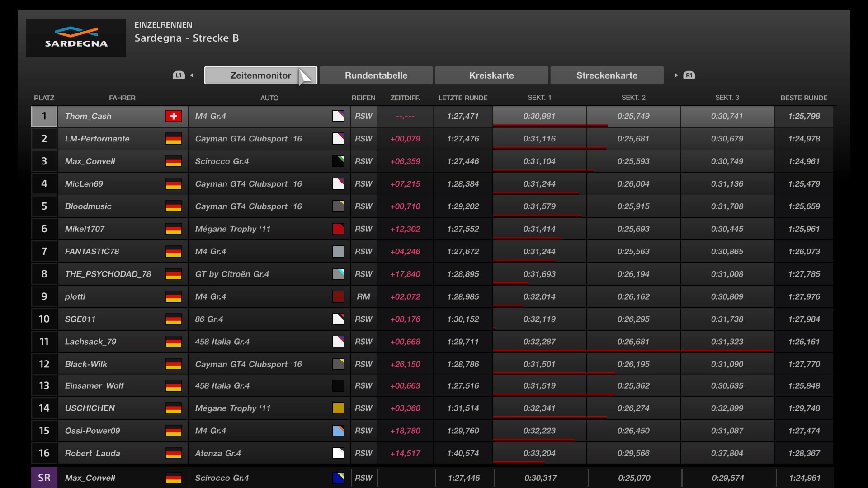Click left arrow beside L1
The width and height of the screenshot is (868, 488).
click(x=192, y=75)
